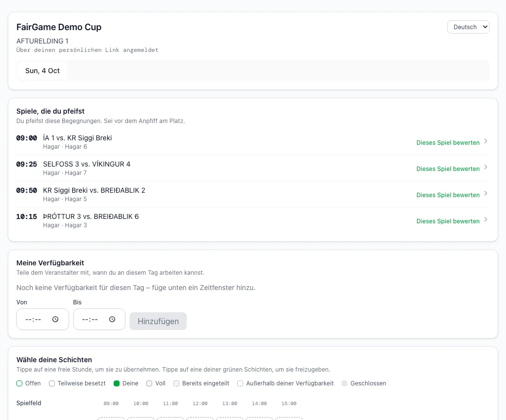The image size is (506, 420).
Task: Click the 'Hagar · Hagar 3' location text
Action: [x=65, y=225]
